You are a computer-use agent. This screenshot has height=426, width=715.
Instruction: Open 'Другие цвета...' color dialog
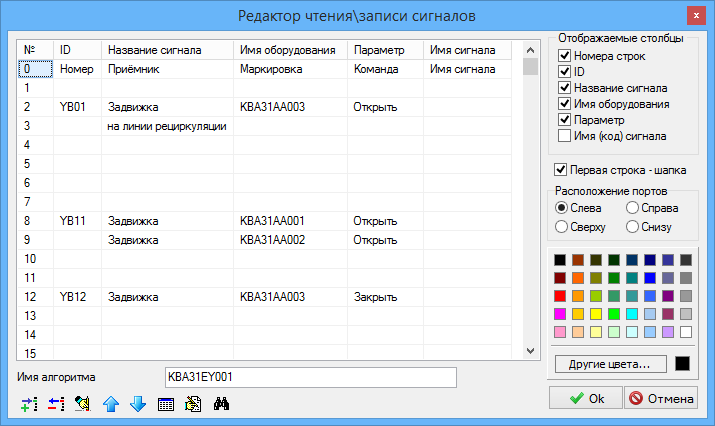(x=609, y=364)
